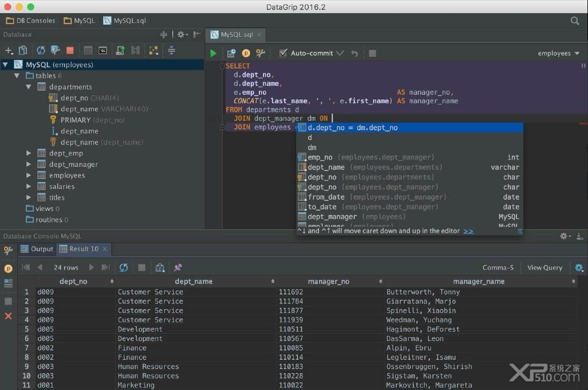Sort results by the manager_name column header

click(x=478, y=281)
